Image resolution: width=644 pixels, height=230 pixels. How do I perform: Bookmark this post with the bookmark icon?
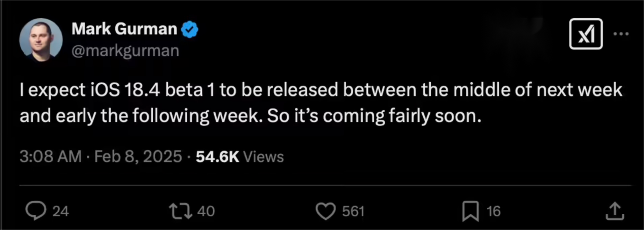click(x=470, y=211)
